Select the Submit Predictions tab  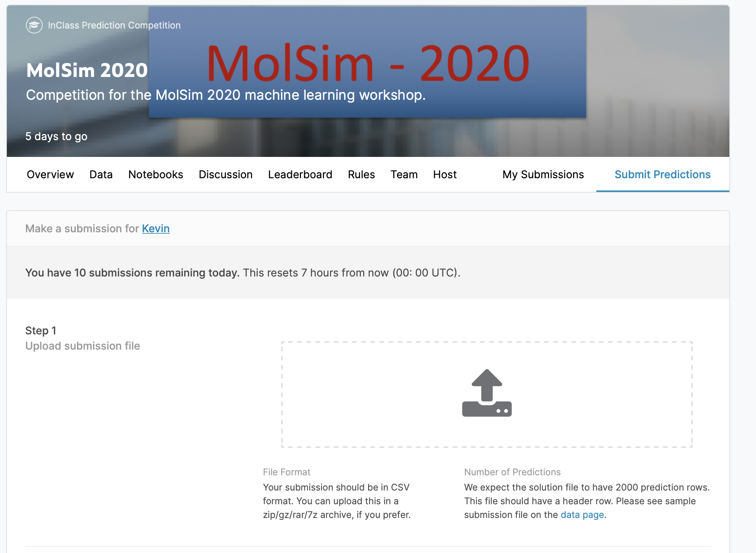[x=662, y=174]
